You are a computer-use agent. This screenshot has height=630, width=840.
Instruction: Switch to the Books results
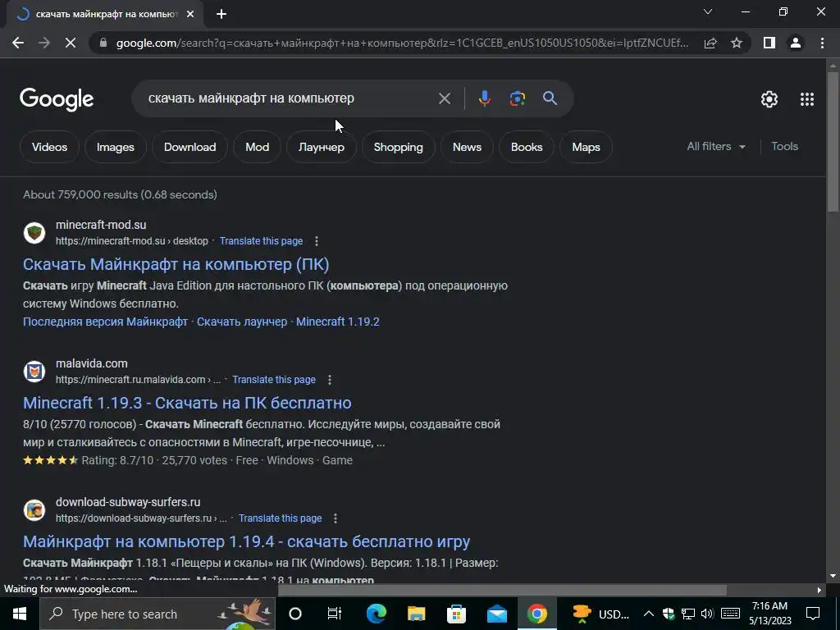point(527,147)
